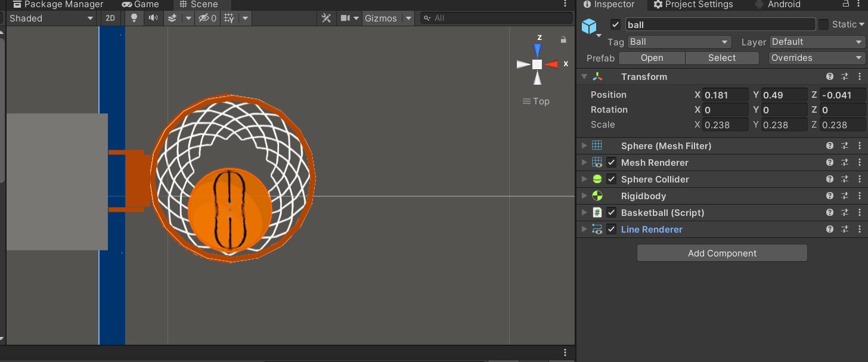Click the scene effects icon

pyautogui.click(x=173, y=18)
